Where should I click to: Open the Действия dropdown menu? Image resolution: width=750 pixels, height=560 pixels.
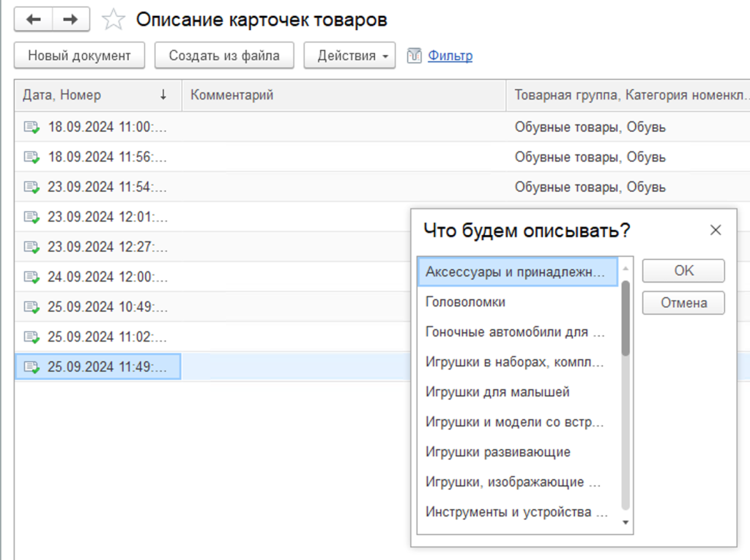[x=349, y=56]
